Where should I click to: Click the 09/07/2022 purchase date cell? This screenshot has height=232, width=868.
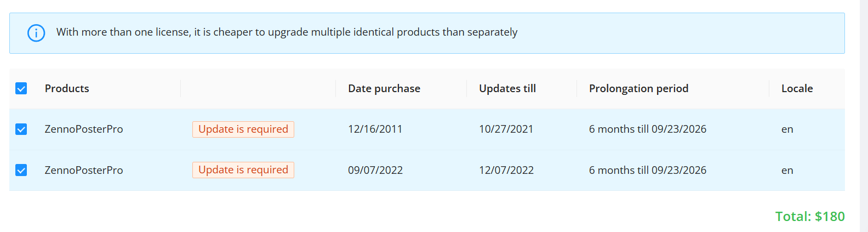click(375, 170)
